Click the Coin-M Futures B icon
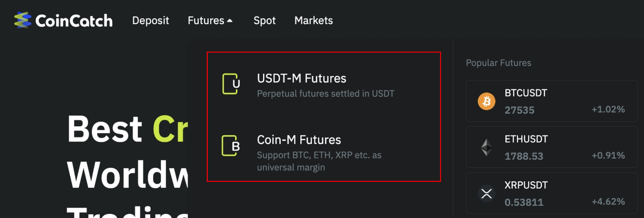 pyautogui.click(x=231, y=145)
